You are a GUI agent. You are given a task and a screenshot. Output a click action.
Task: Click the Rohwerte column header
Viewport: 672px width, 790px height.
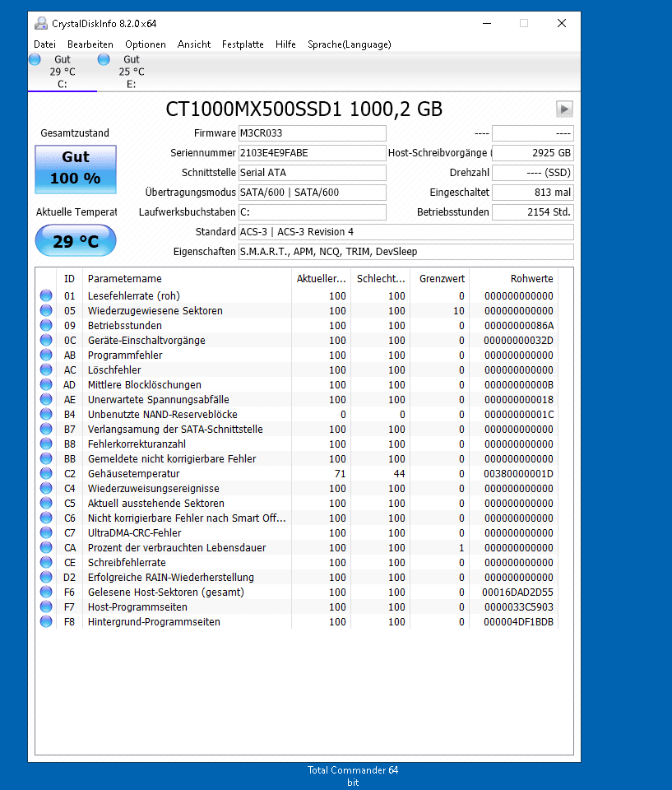pos(513,279)
